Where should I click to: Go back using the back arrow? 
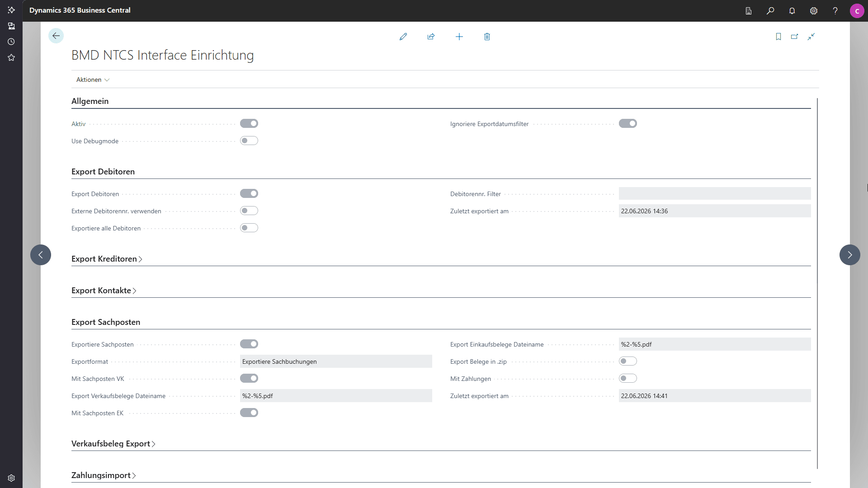point(56,36)
